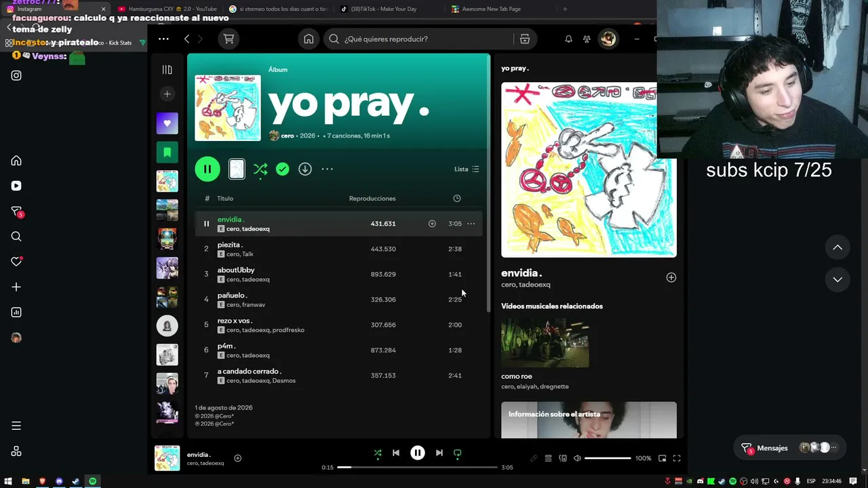
Task: Seek within the song progress bar
Action: [418, 467]
